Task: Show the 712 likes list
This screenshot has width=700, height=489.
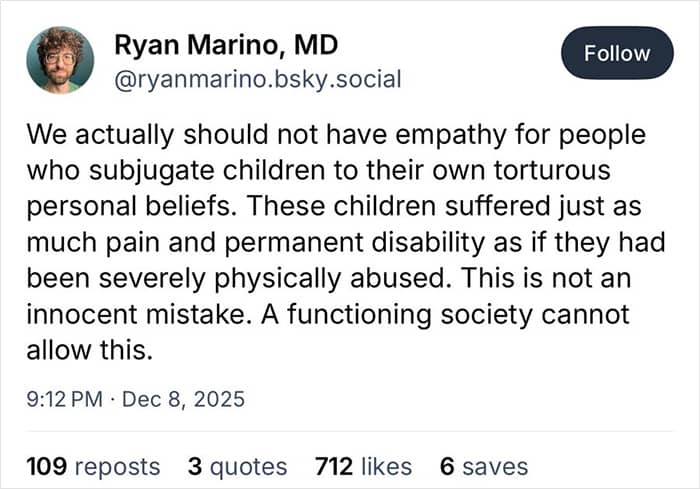Action: point(363,466)
